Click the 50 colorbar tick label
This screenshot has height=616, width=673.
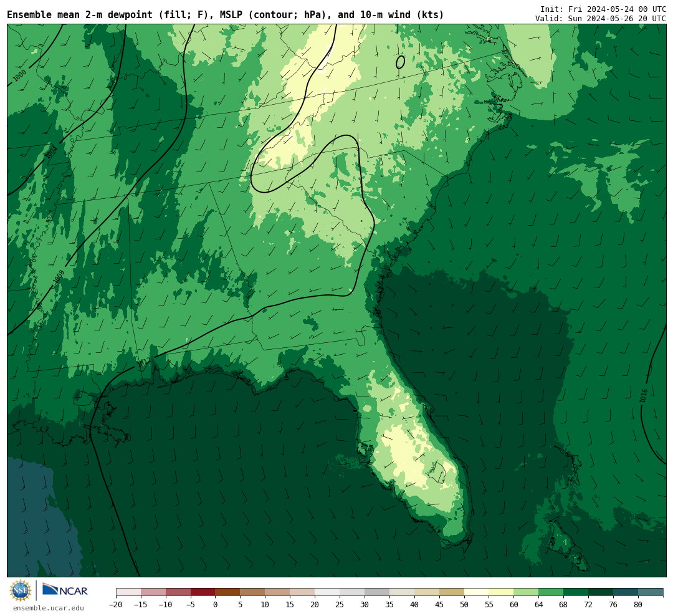click(464, 605)
